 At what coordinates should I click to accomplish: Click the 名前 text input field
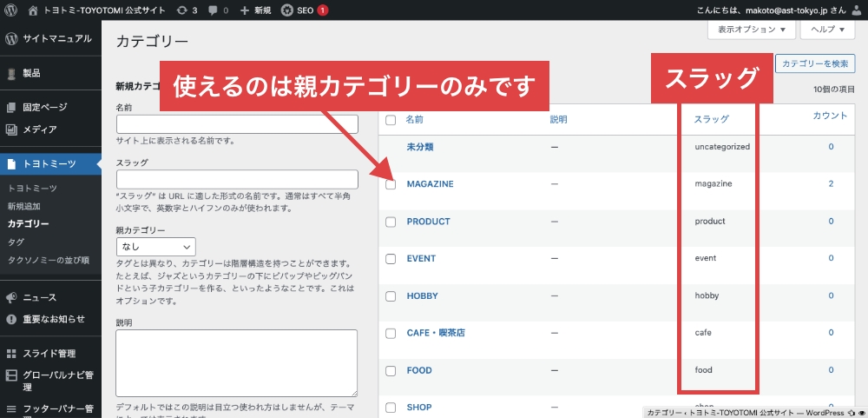click(238, 124)
